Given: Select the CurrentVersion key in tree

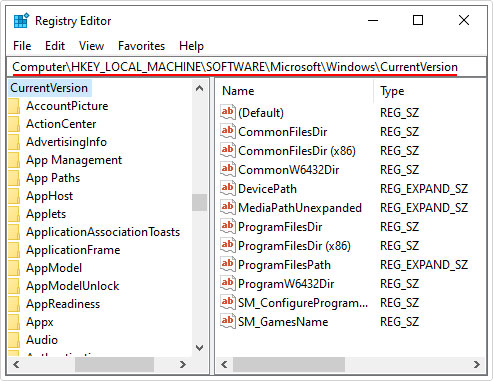Looking at the screenshot, I should pyautogui.click(x=49, y=88).
